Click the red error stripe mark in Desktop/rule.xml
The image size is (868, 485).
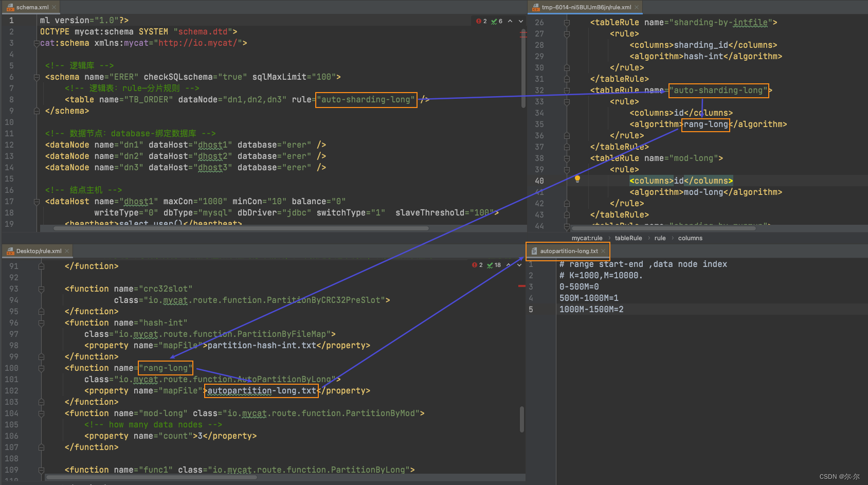point(522,286)
